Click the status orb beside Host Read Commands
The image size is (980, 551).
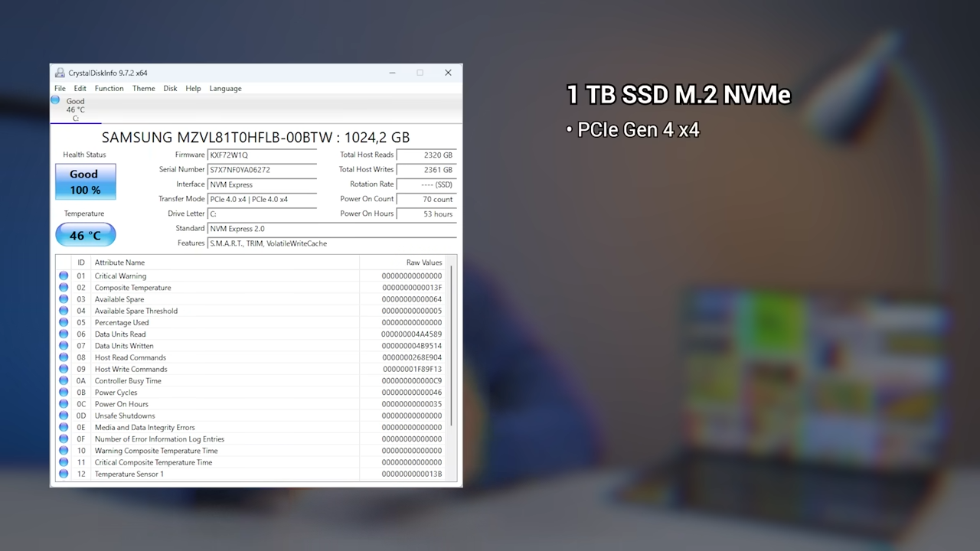point(64,357)
